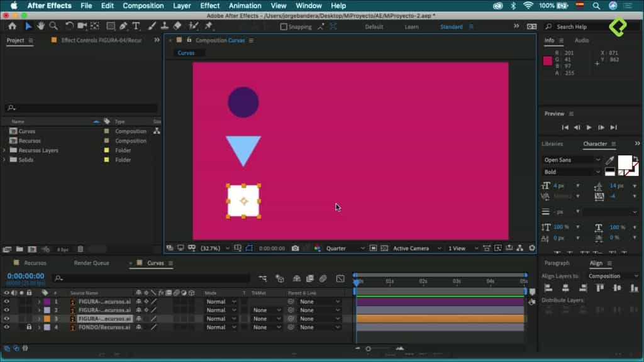Select the Curves composition in Project panel
Viewport: 644px width, 362px height.
point(26,131)
